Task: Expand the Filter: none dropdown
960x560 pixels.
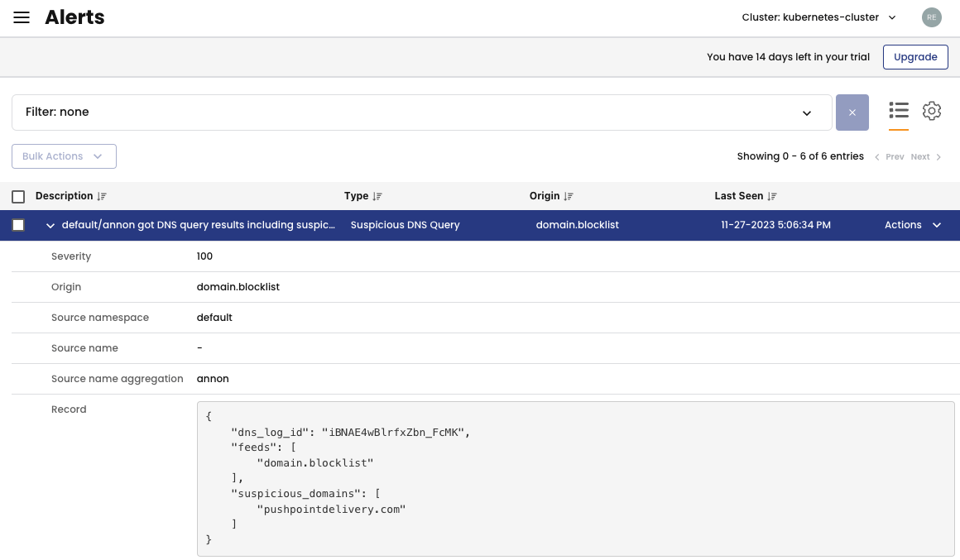Action: click(x=422, y=112)
